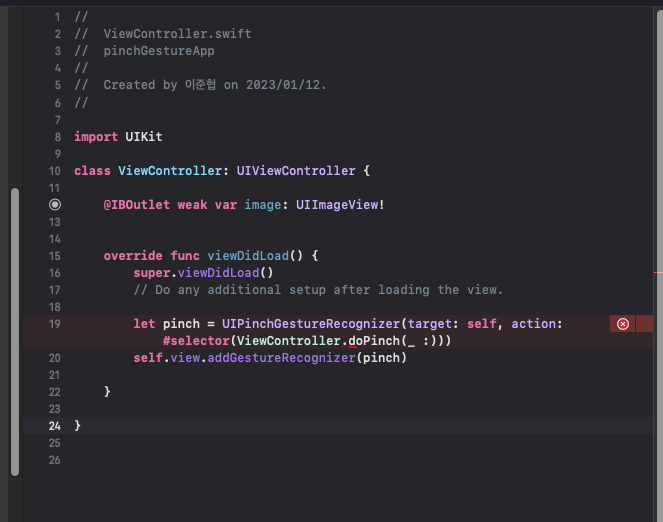This screenshot has height=522, width=663.
Task: Click line number 8 in gutter
Action: (58, 137)
